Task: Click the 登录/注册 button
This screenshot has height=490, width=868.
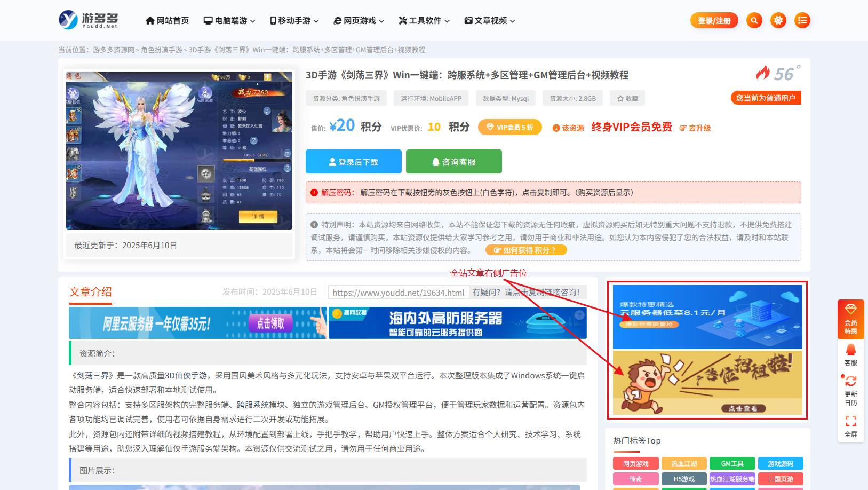Action: pos(714,20)
